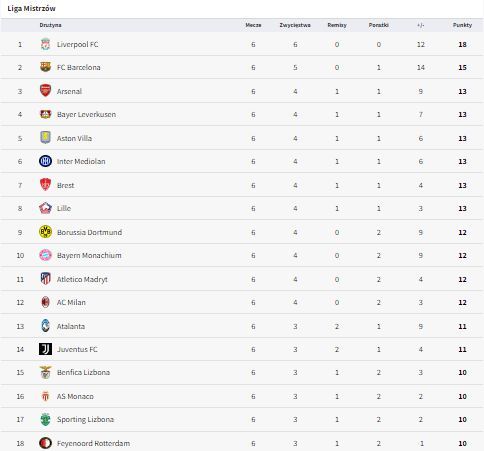
Task: Select the Borussia Dortmund BVB logo
Action: click(x=45, y=232)
